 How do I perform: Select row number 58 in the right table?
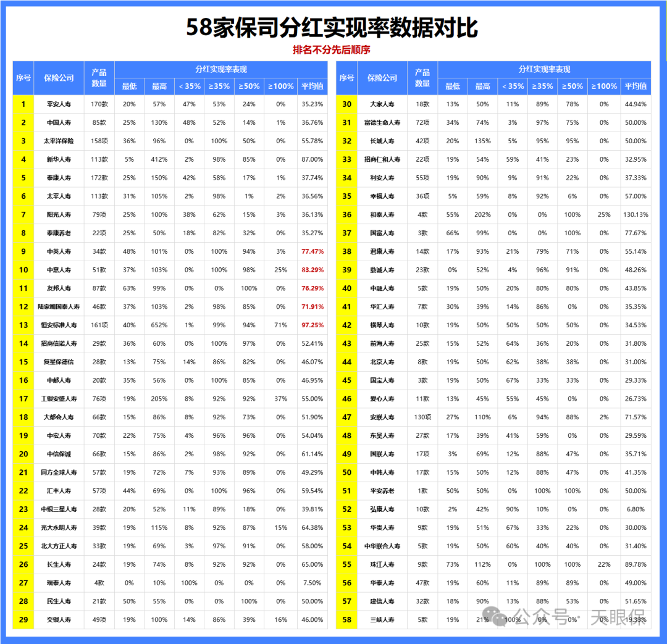(x=346, y=619)
